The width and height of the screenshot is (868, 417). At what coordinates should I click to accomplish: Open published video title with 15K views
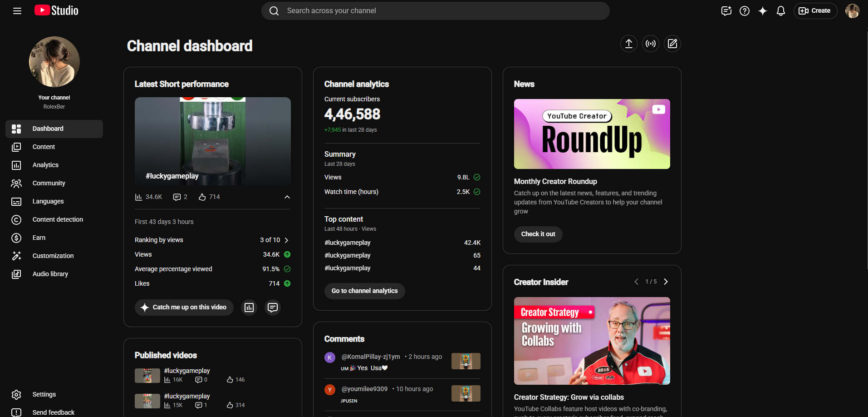click(187, 396)
